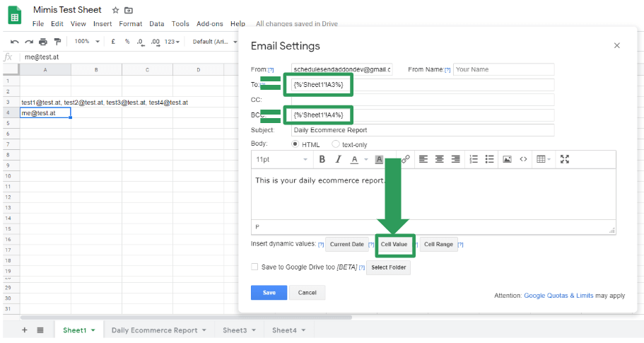Click the bold formatting icon in email body

(322, 159)
